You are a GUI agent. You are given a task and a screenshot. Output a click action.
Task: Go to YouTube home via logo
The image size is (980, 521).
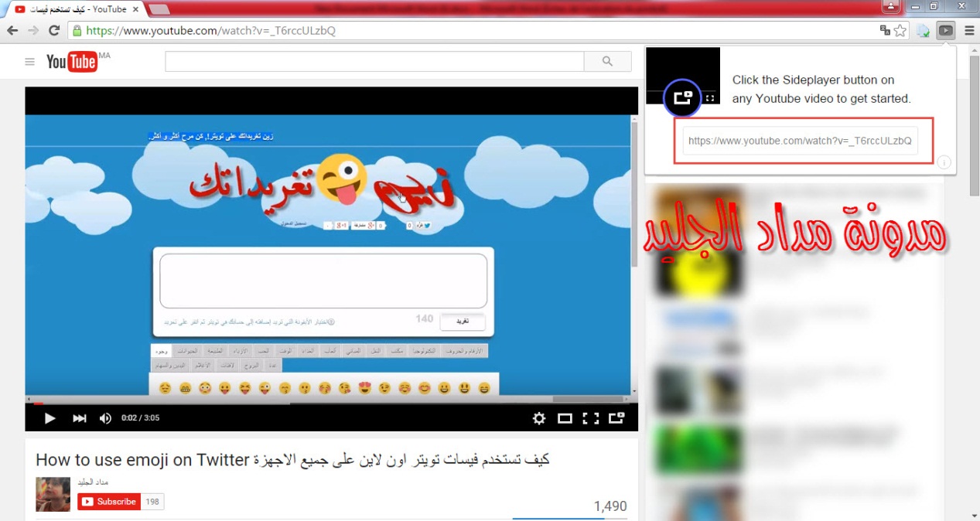[x=72, y=62]
